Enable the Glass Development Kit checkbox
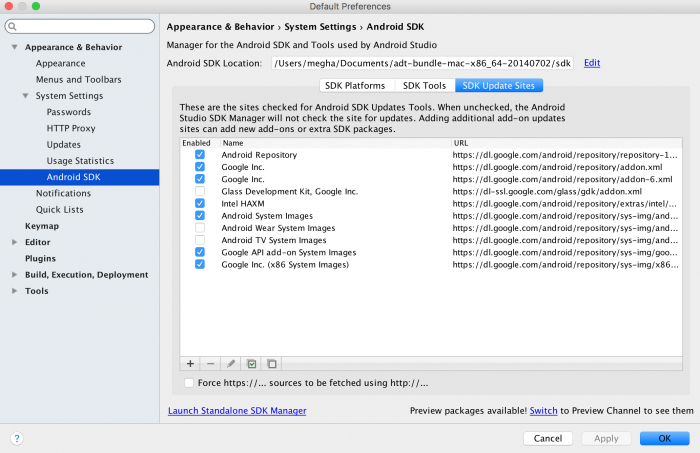The width and height of the screenshot is (700, 453). (200, 191)
